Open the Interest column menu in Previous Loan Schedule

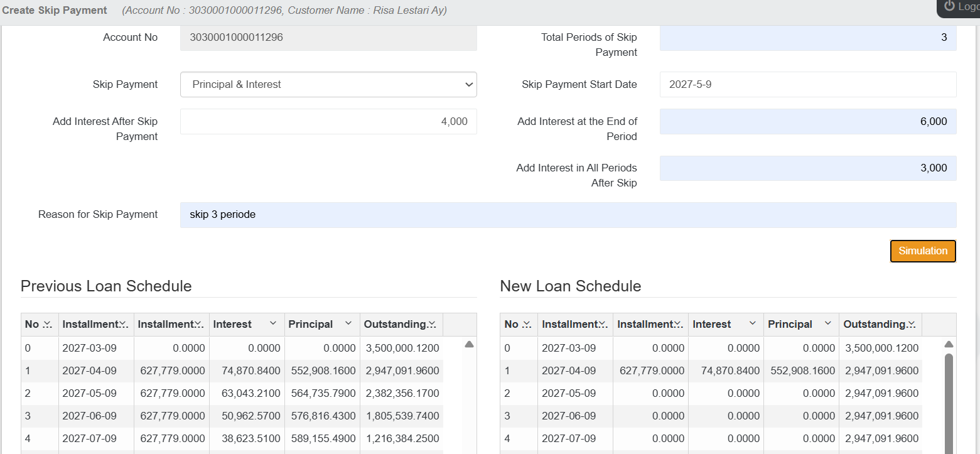(273, 324)
